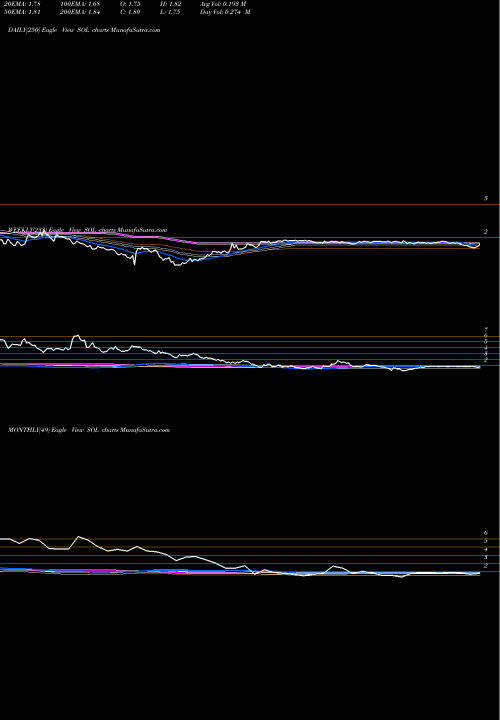
Task: Click the close price C: 1.80
Action: (131, 12)
